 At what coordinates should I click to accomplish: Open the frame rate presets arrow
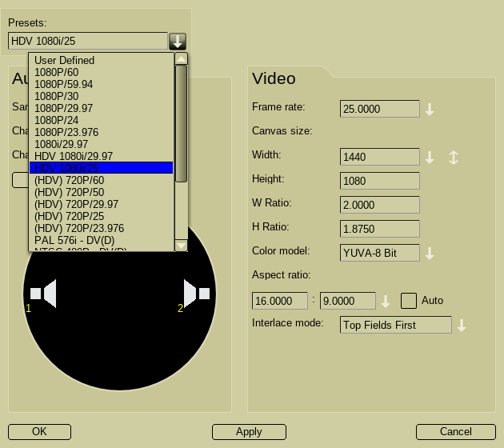pyautogui.click(x=430, y=110)
